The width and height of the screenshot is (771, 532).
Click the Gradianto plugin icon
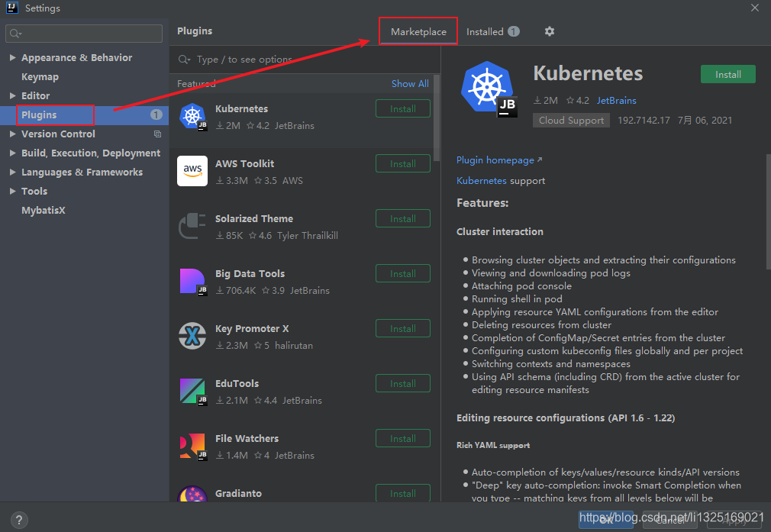tap(192, 493)
